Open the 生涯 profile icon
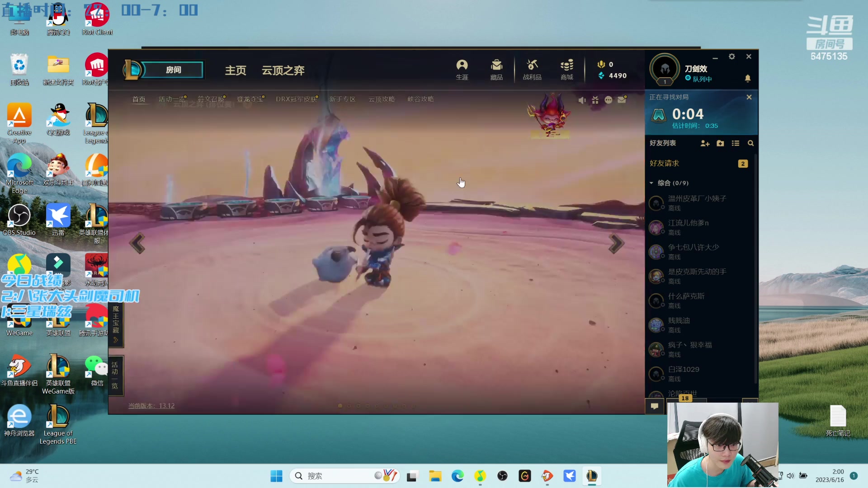Viewport: 868px width, 488px height. click(x=462, y=70)
